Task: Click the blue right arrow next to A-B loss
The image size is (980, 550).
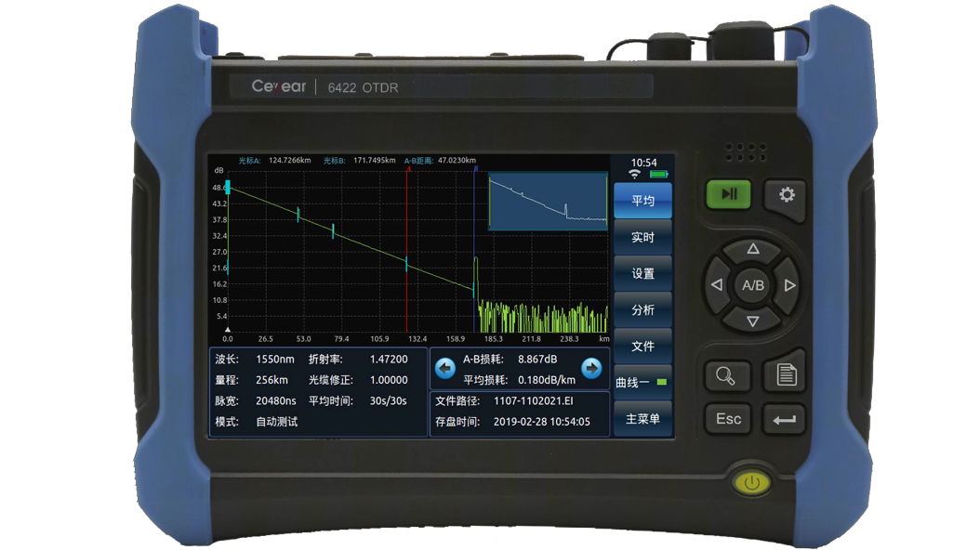Action: coord(591,369)
